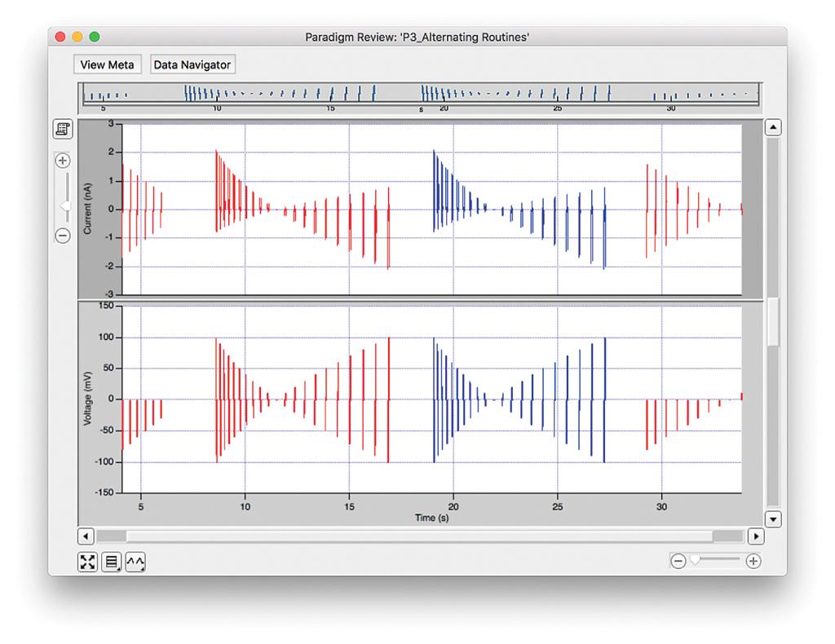This screenshot has width=835, height=644.
Task: Open the waveform display options menu
Action: pyautogui.click(x=135, y=562)
